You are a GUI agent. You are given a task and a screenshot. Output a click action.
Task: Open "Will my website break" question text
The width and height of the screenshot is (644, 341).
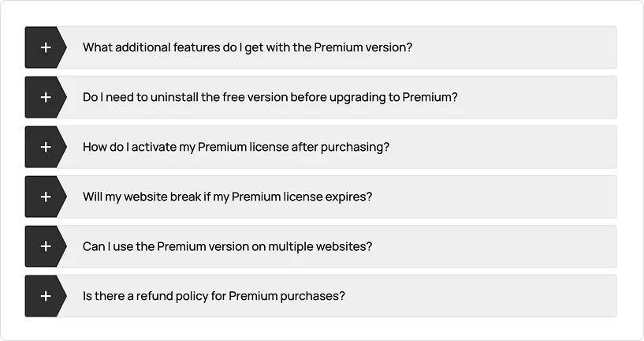tap(227, 197)
